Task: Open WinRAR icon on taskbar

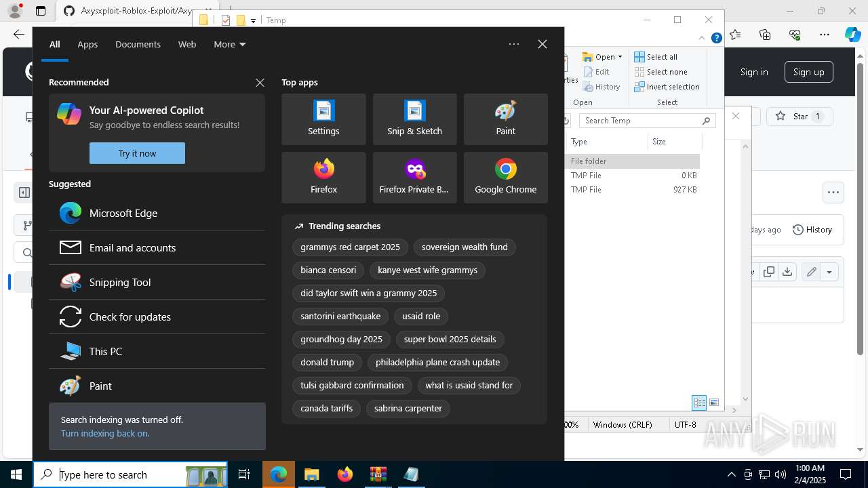Action: pyautogui.click(x=378, y=474)
